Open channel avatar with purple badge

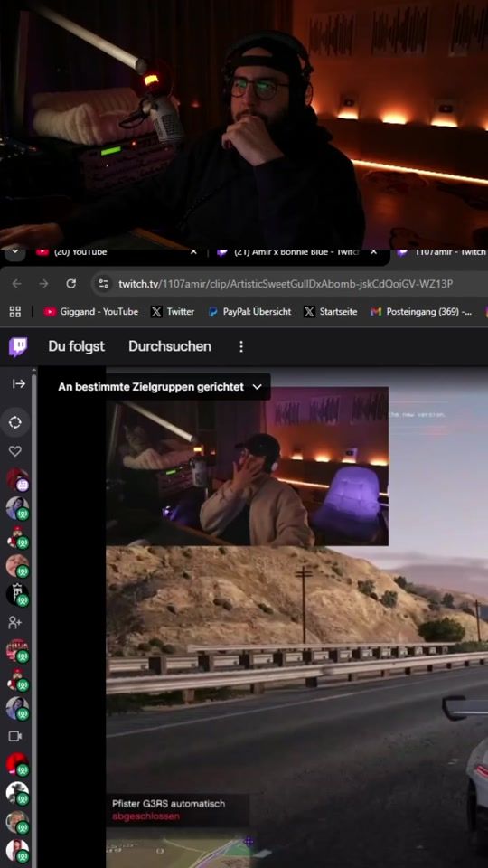coord(18,479)
